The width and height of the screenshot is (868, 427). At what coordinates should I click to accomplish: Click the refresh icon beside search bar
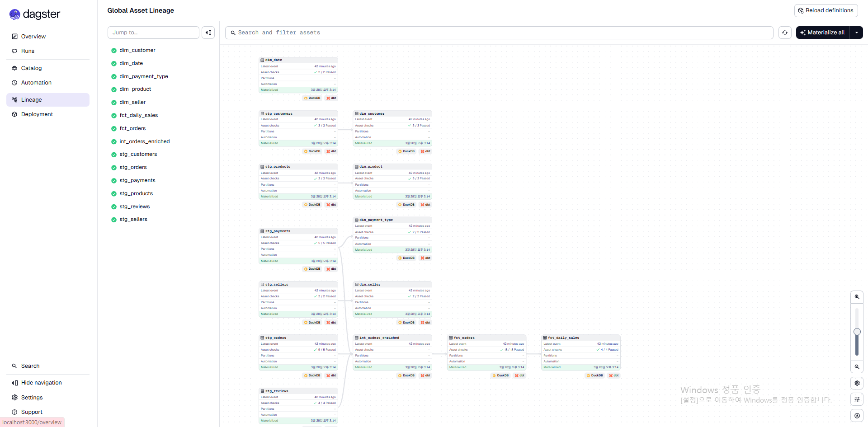(785, 33)
